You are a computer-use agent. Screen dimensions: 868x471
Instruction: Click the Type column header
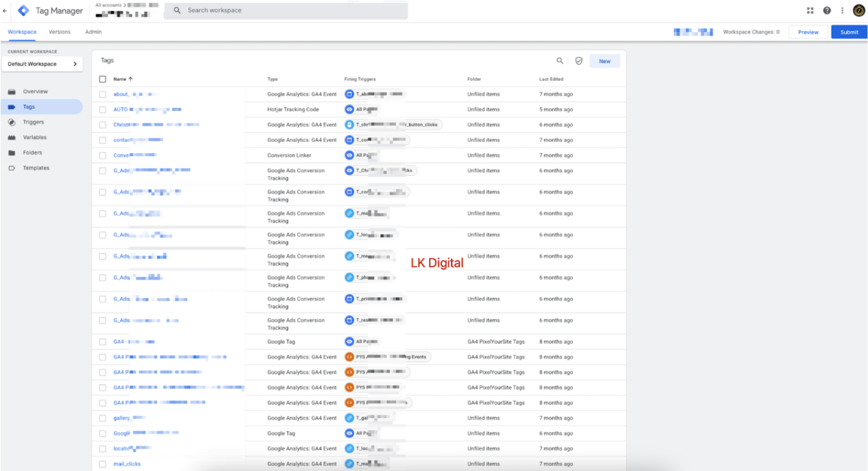pos(273,79)
